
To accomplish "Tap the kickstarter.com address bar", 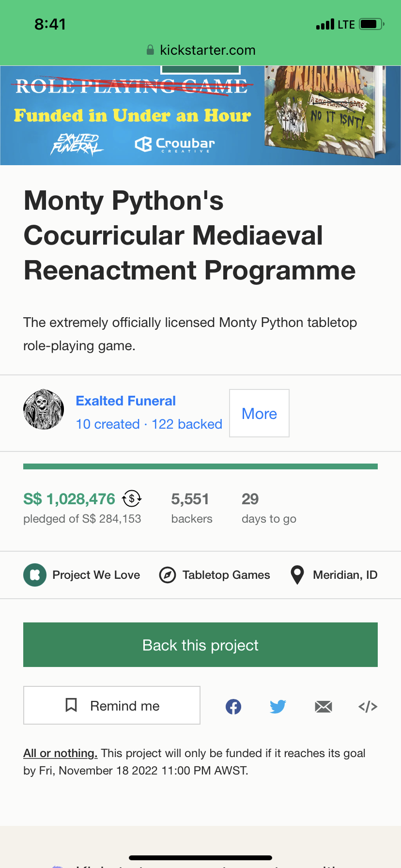I will 200,50.
